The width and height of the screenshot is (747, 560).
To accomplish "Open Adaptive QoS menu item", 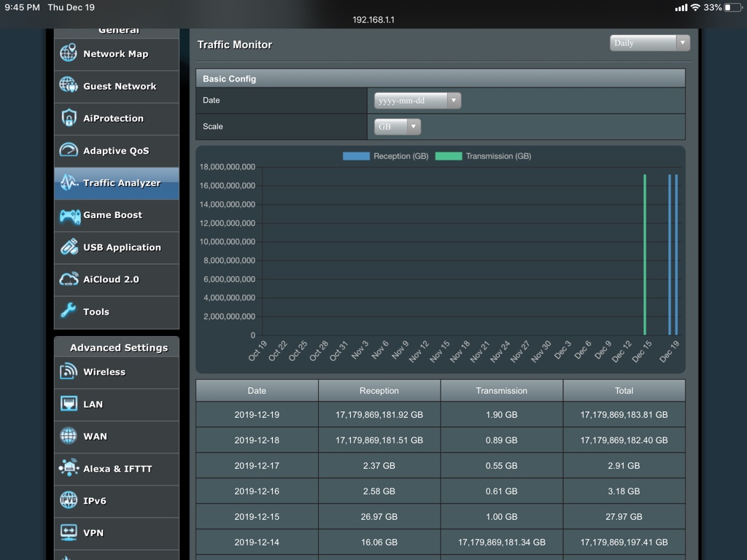I will coord(117,150).
